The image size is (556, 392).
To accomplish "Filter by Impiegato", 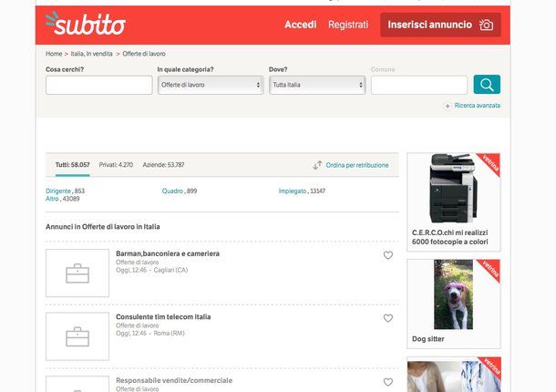I will pyautogui.click(x=293, y=191).
